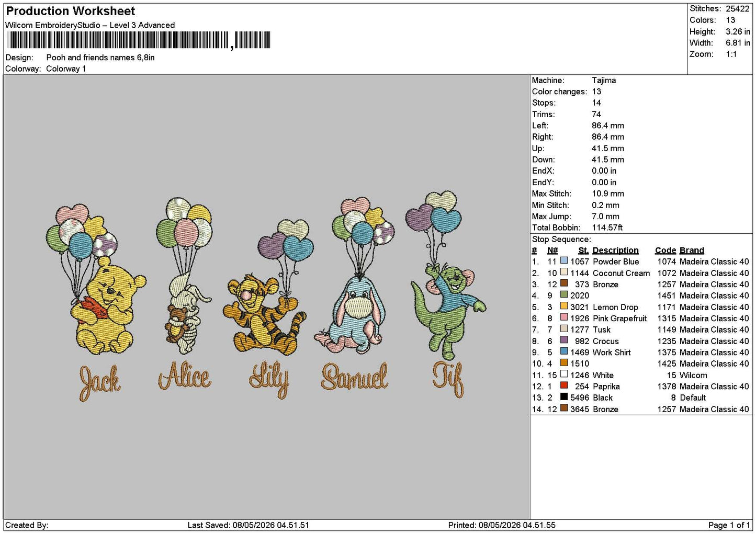Click the Zoom value 1:1
This screenshot has width=756, height=534.
pos(731,54)
